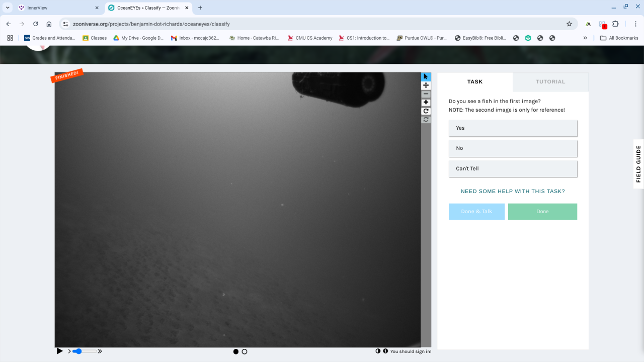This screenshot has height=362, width=644.
Task: Click the zoom out minus tool
Action: point(426,94)
